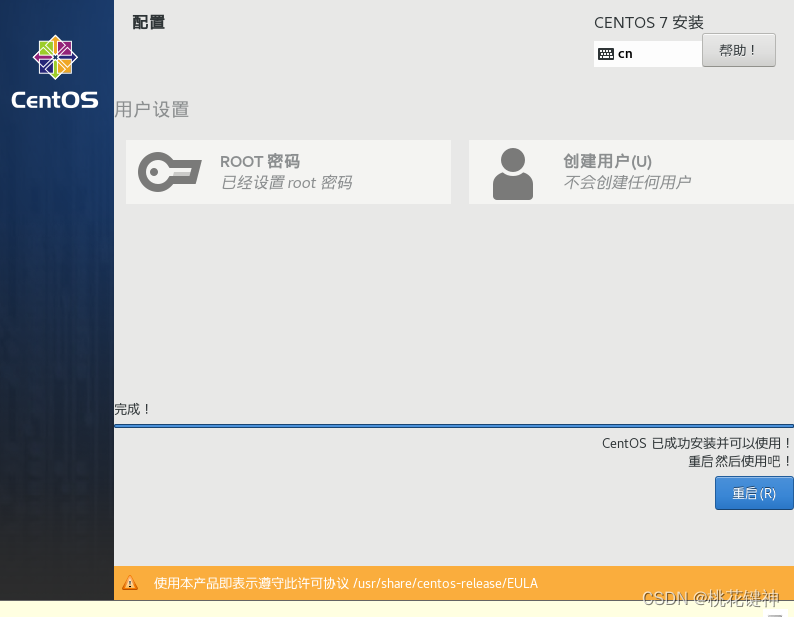Viewport: 794px width, 617px height.
Task: Open the 创建用户(U) settings item
Action: [631, 172]
